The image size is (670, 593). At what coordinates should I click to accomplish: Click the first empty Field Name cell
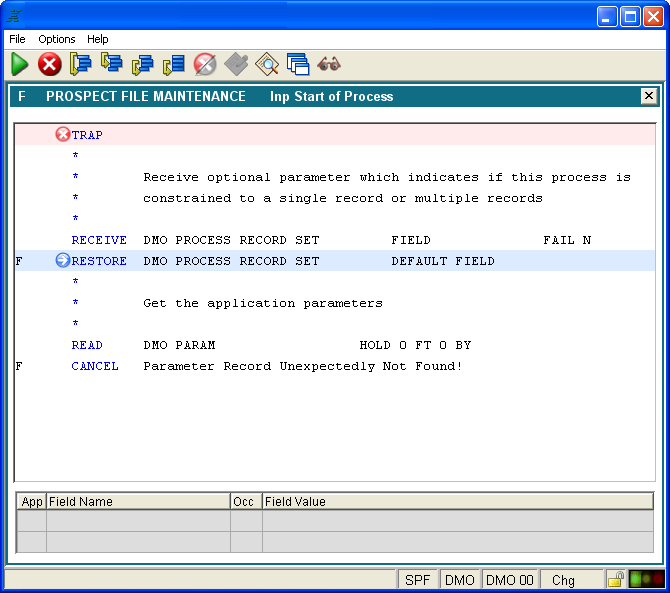click(138, 521)
